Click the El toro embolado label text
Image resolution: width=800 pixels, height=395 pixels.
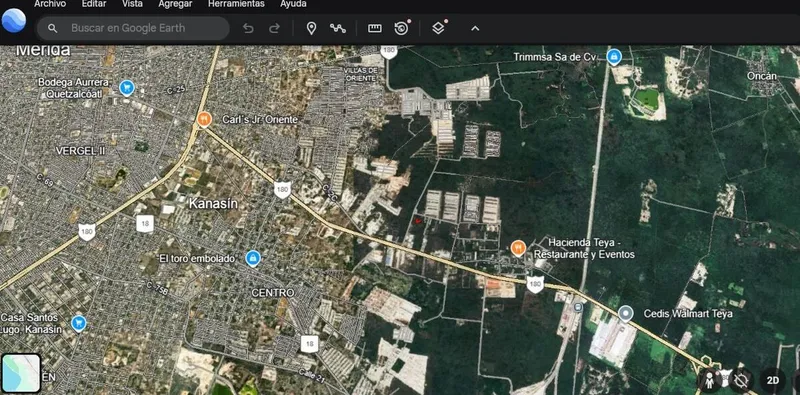pos(197,259)
